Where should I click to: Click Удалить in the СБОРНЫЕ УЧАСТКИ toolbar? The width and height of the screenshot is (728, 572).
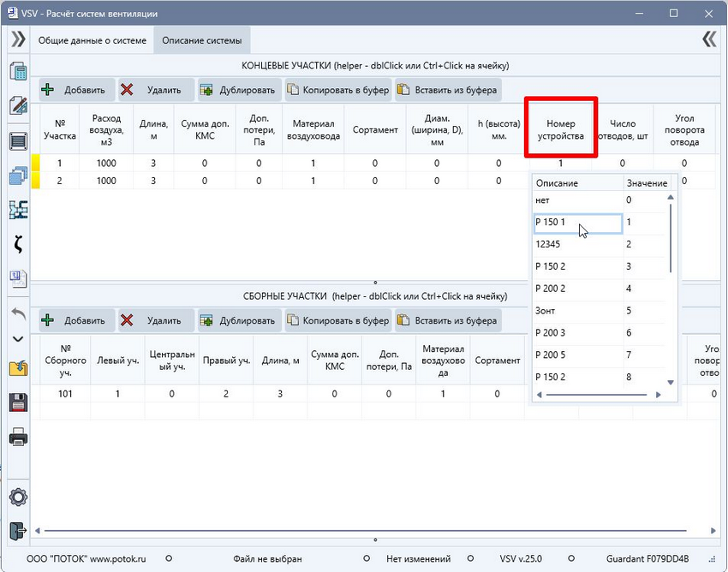click(x=156, y=320)
